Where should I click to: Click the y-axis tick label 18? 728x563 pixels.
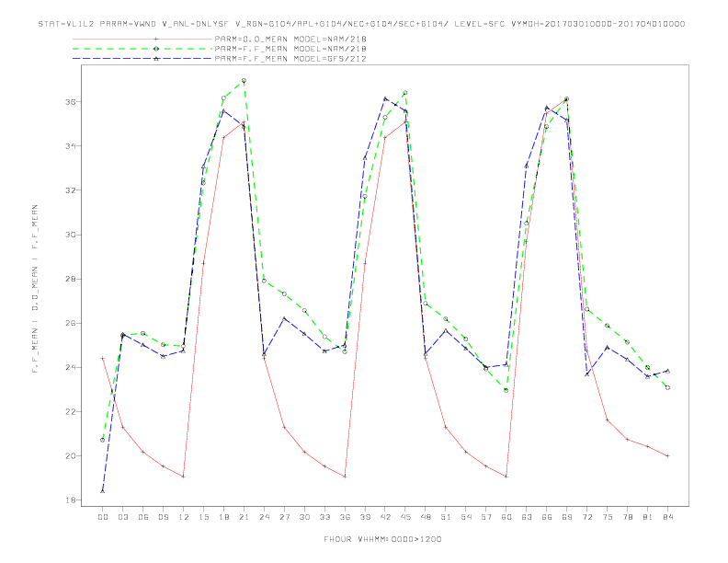click(x=70, y=500)
